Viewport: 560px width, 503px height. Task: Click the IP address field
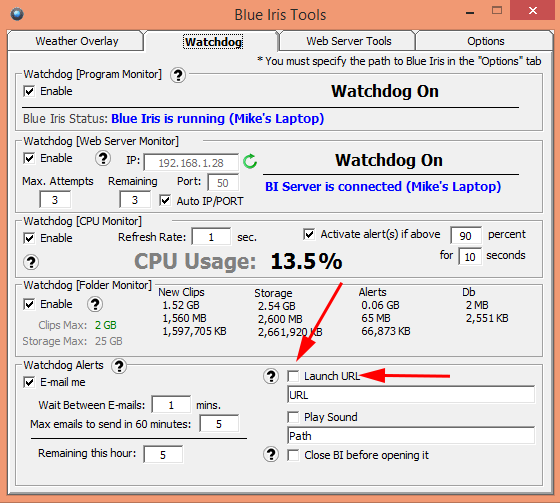[191, 163]
